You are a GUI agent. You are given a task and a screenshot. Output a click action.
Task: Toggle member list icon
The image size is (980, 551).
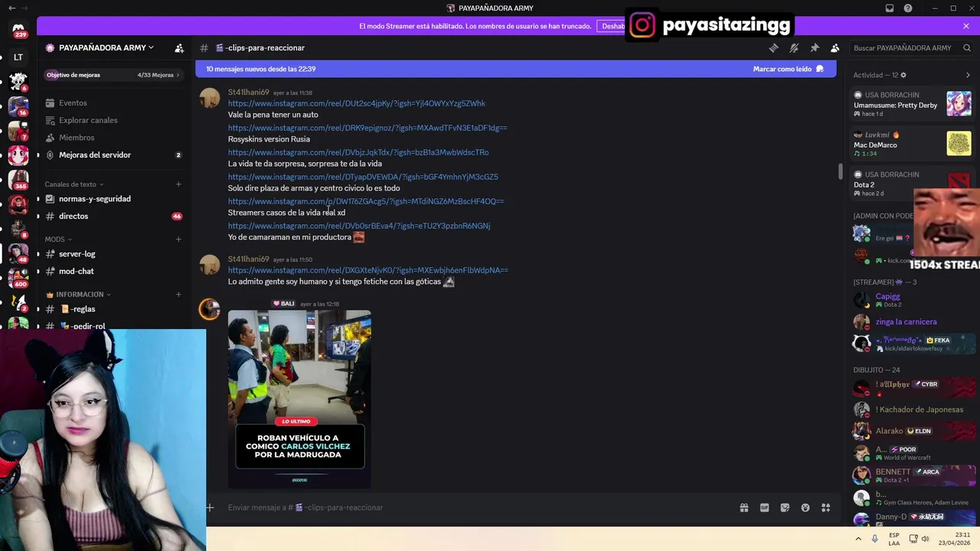[835, 47]
